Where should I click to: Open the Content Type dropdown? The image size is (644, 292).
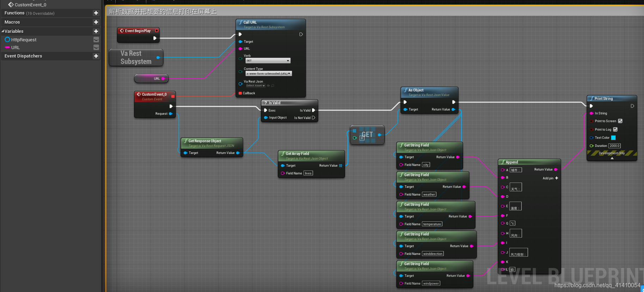[269, 74]
